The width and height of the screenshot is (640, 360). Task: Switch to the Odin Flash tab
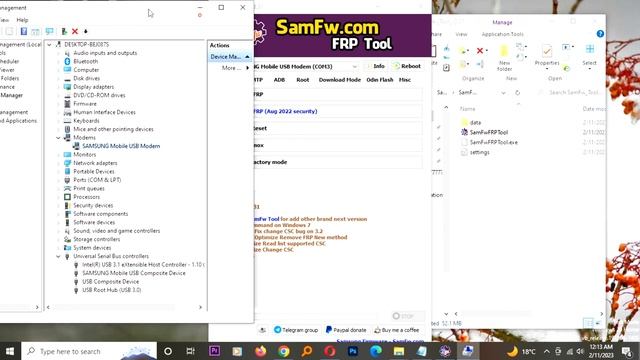pos(380,80)
